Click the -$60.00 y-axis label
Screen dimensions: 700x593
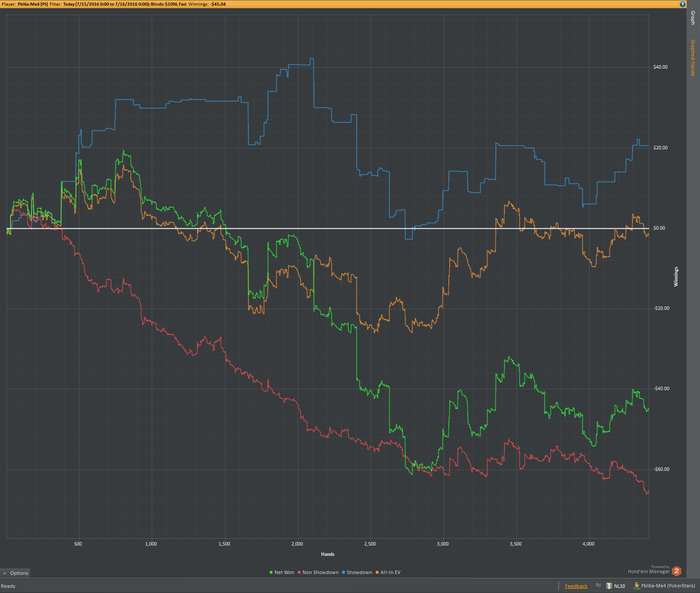[661, 469]
